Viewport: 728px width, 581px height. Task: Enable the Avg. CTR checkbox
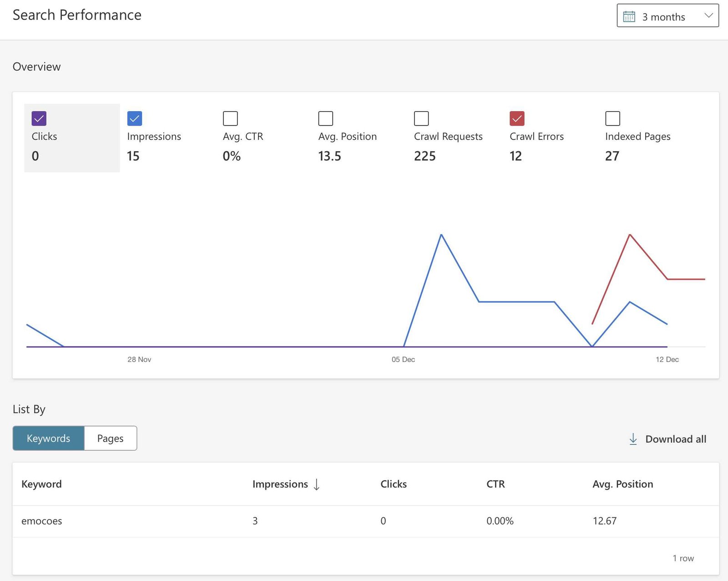point(230,118)
